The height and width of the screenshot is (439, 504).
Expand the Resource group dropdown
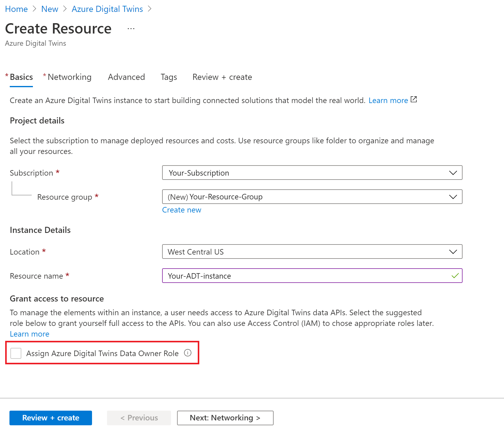click(312, 197)
